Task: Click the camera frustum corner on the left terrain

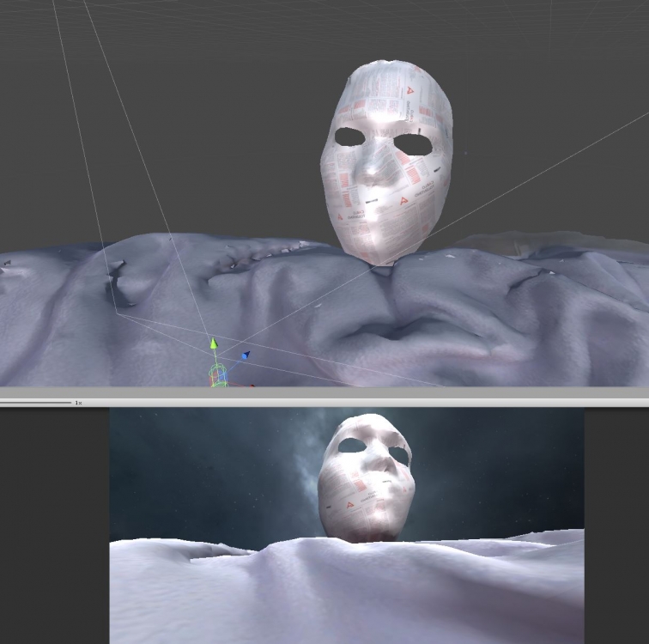Action: [x=118, y=314]
